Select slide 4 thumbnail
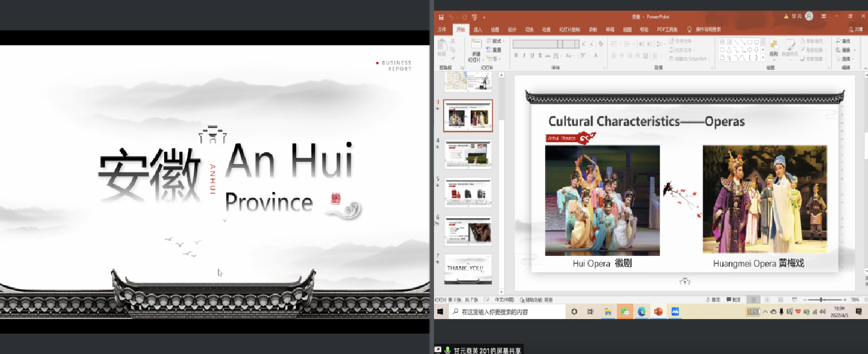868x354 pixels. 468,154
